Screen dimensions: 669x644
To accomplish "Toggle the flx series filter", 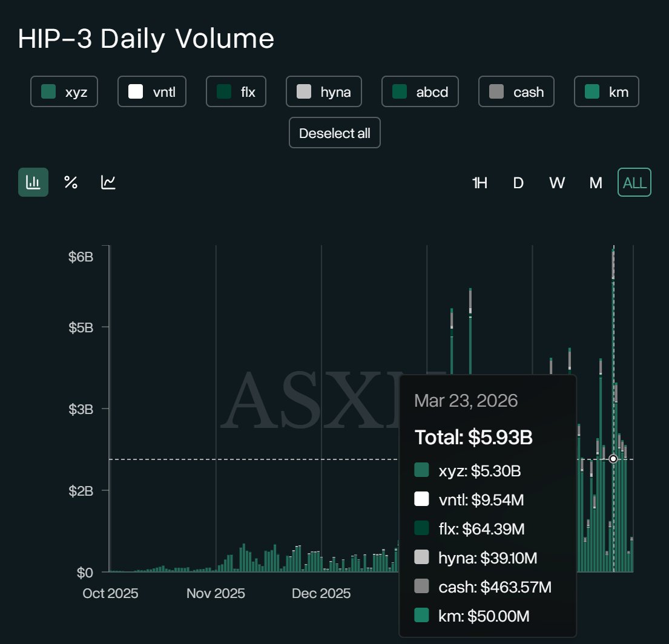I will click(236, 91).
